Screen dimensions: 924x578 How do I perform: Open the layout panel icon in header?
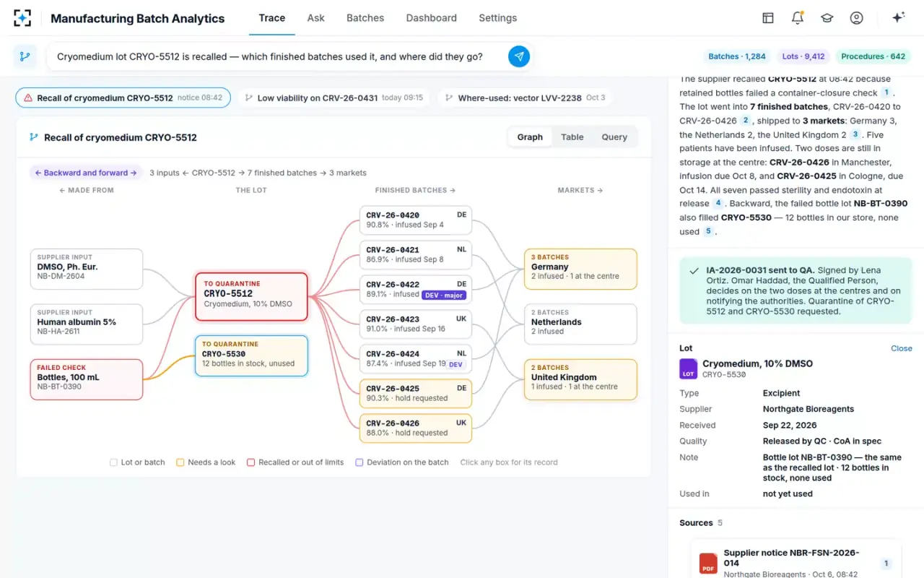coord(768,18)
